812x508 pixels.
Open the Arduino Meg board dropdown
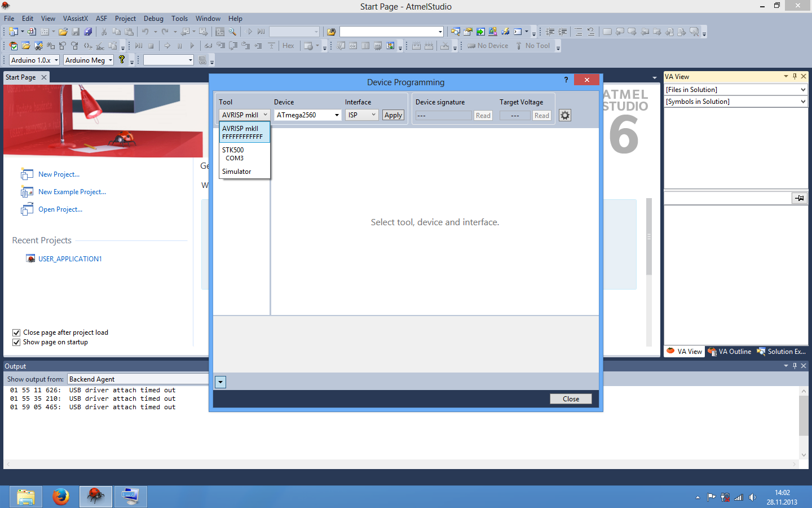89,60
